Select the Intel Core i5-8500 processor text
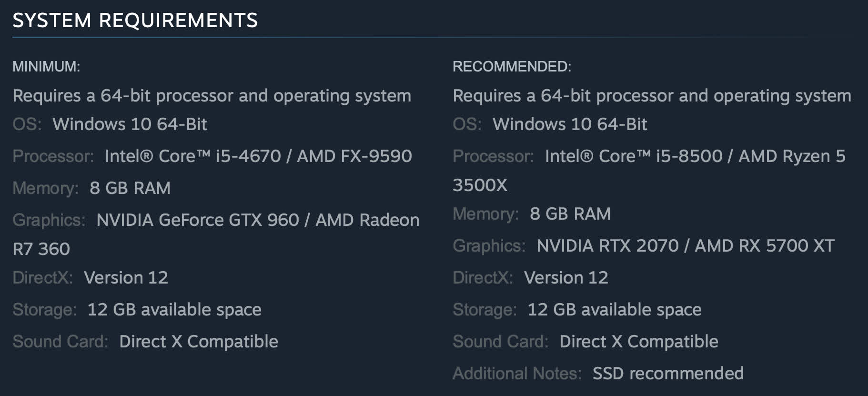 click(634, 156)
